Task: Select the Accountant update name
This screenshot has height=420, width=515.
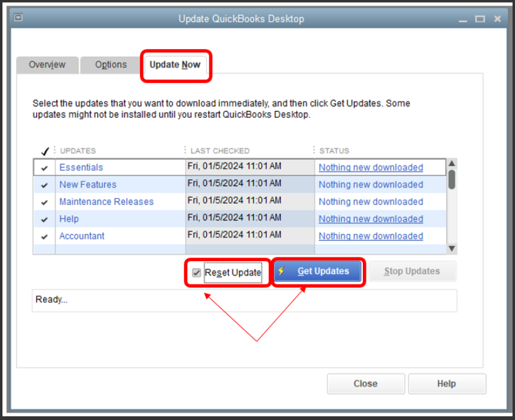Action: point(82,236)
